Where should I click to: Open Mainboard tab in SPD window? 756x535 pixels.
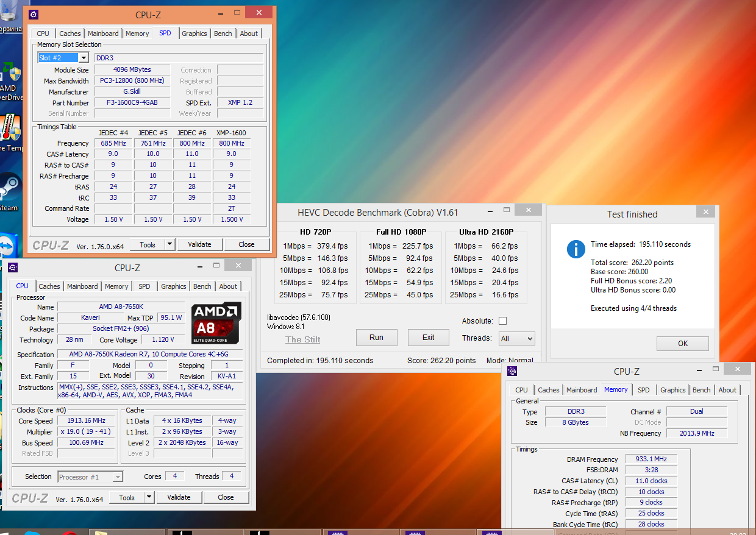point(103,34)
